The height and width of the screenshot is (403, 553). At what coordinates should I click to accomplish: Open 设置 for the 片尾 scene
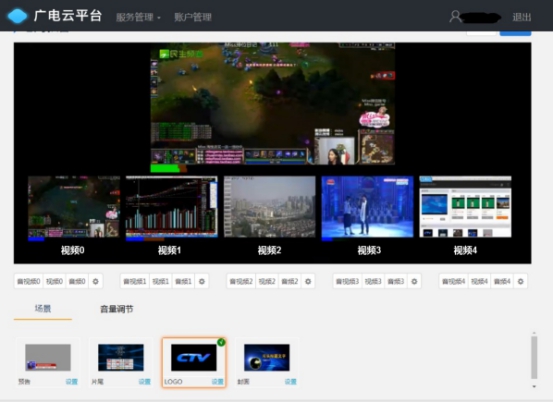pyautogui.click(x=145, y=381)
